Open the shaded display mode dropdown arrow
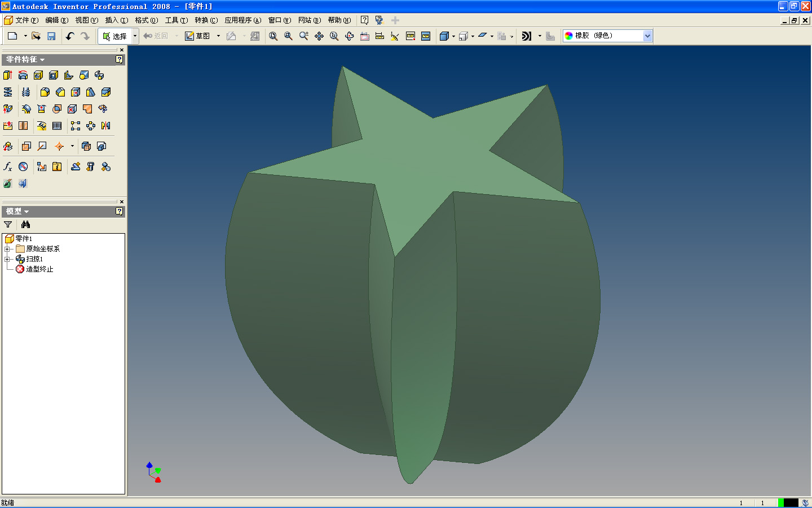The image size is (812, 508). pos(453,36)
